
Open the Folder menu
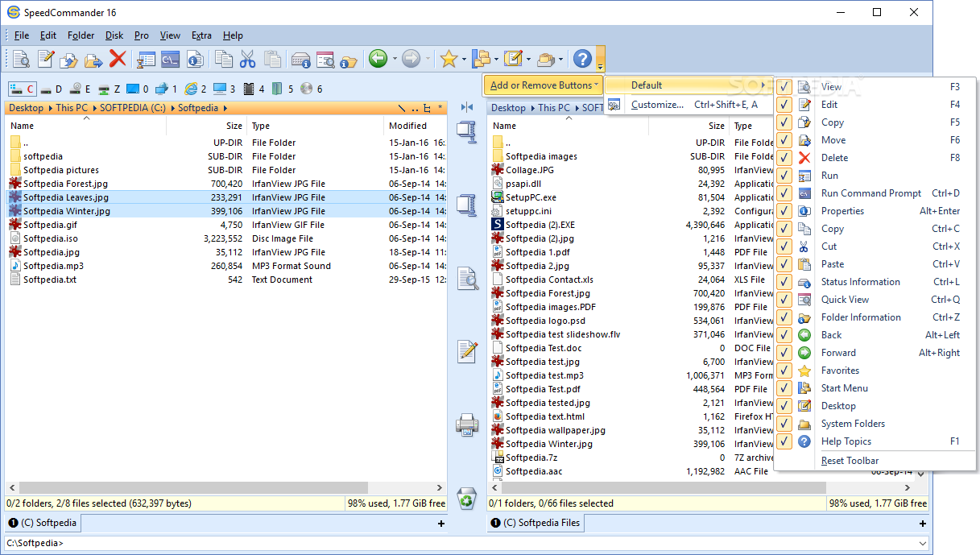81,35
